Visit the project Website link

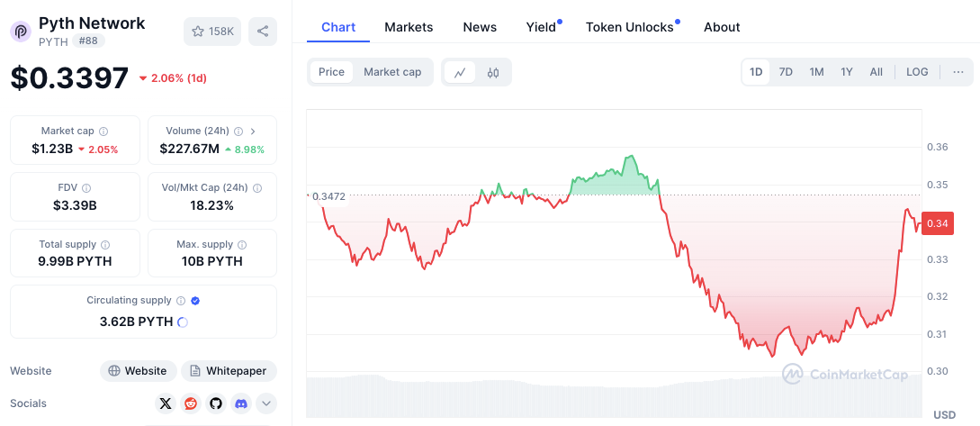(138, 371)
